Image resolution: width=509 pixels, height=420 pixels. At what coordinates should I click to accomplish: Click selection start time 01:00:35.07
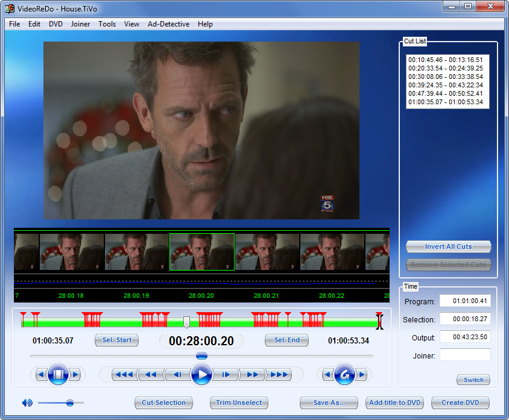53,340
